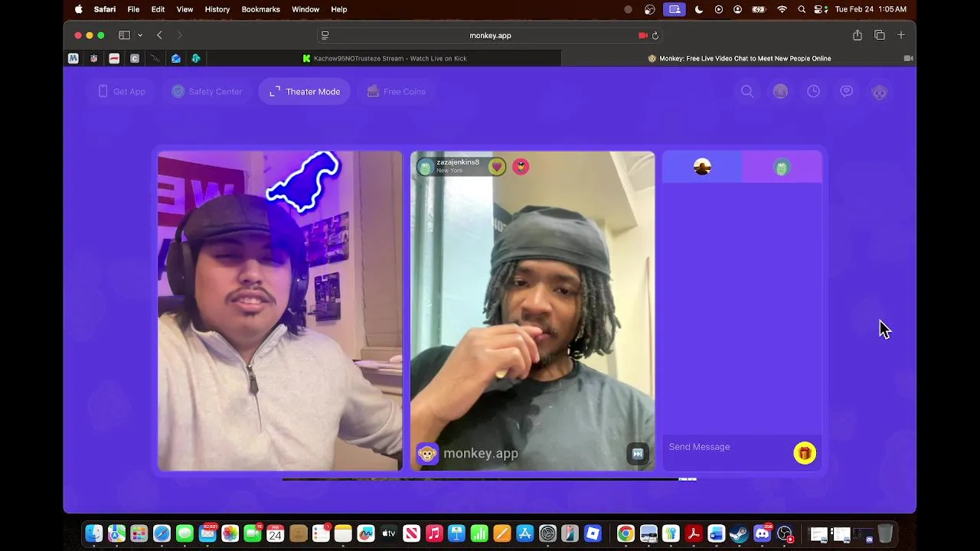Open the history clock icon
Image resolution: width=980 pixels, height=551 pixels.
[x=813, y=91]
